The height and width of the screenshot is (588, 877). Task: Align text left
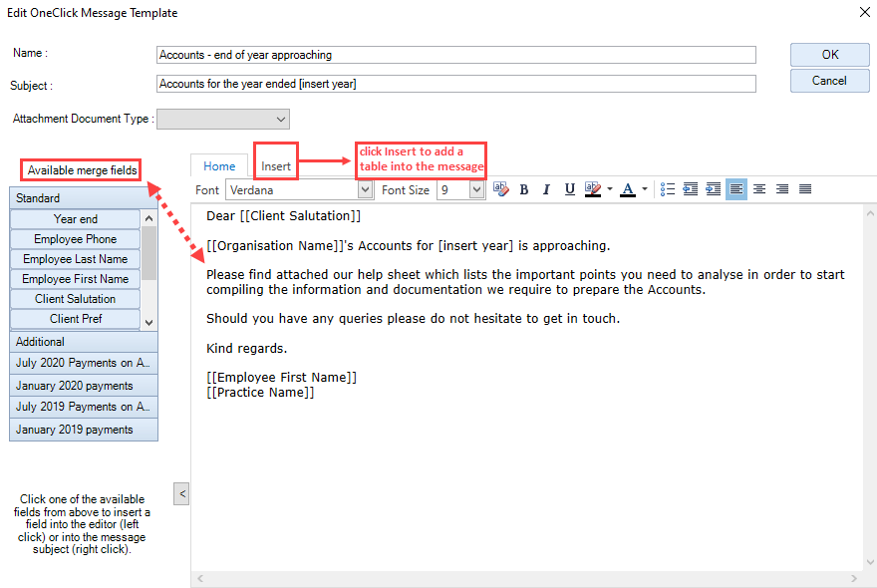736,189
